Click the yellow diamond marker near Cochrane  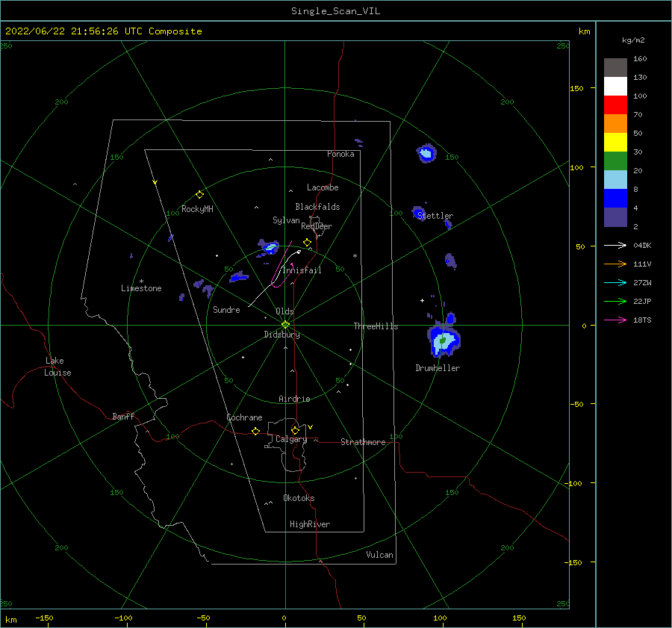click(x=256, y=432)
